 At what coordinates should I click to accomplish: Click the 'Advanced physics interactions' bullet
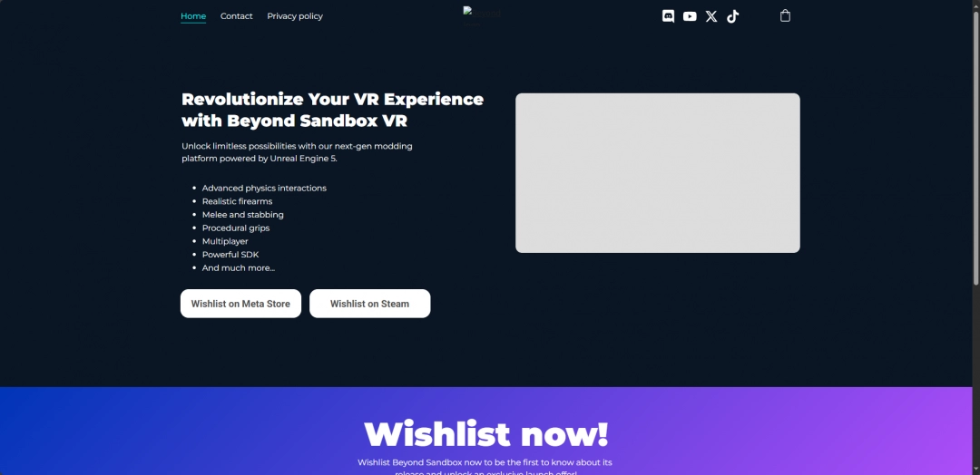(264, 188)
